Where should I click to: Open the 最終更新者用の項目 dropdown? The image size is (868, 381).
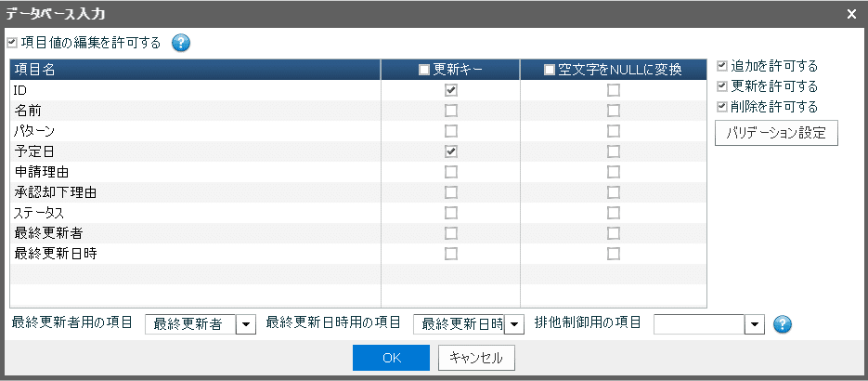click(x=246, y=324)
